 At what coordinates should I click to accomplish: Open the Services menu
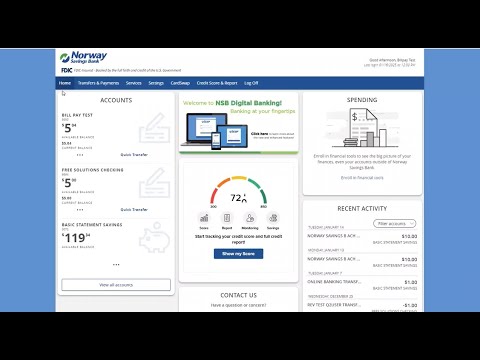point(134,83)
